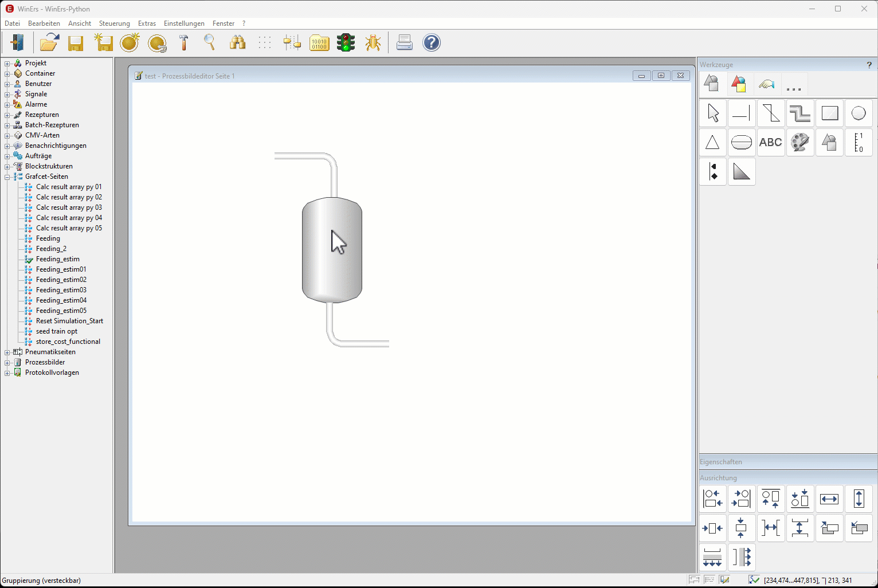The height and width of the screenshot is (588, 878).
Task: Select the rectangle drawing tool
Action: tap(829, 113)
